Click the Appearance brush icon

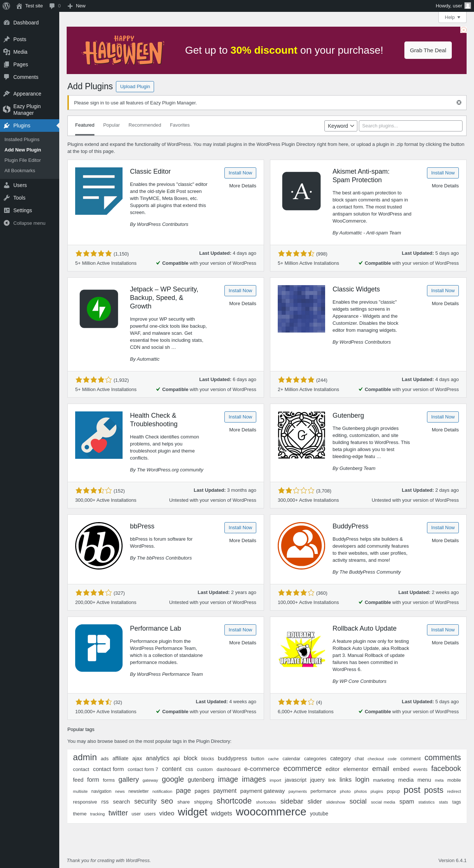[x=7, y=94]
